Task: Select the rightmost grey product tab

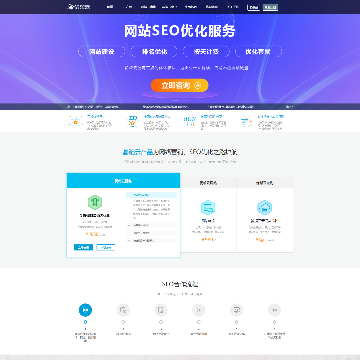Action: (x=265, y=183)
